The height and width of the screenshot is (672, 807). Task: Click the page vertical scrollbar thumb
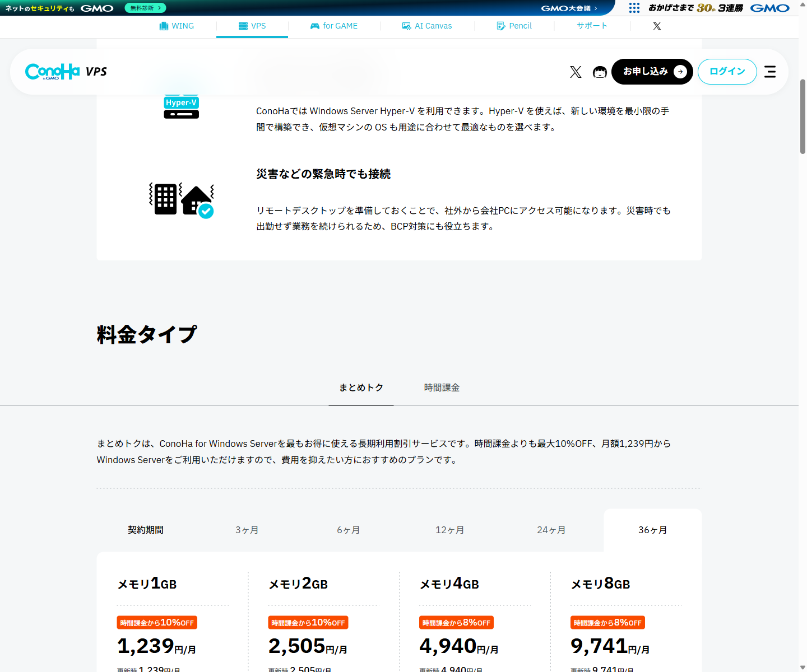point(803,116)
